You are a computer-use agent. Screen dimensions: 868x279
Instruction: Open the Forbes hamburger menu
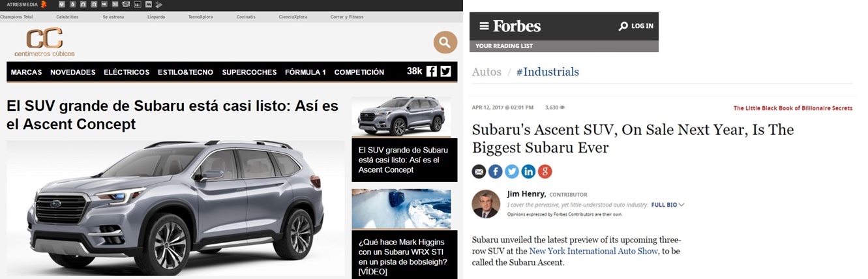484,26
